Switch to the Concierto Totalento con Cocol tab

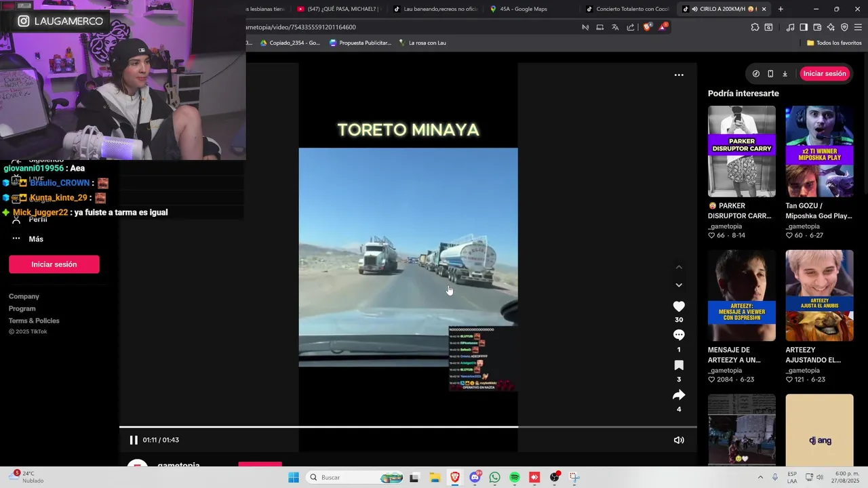627,9
